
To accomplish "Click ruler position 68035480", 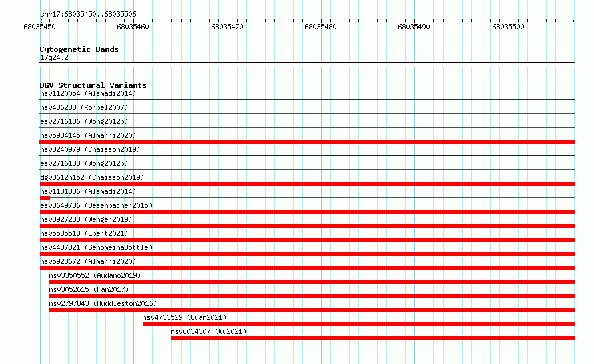I will tap(320, 27).
